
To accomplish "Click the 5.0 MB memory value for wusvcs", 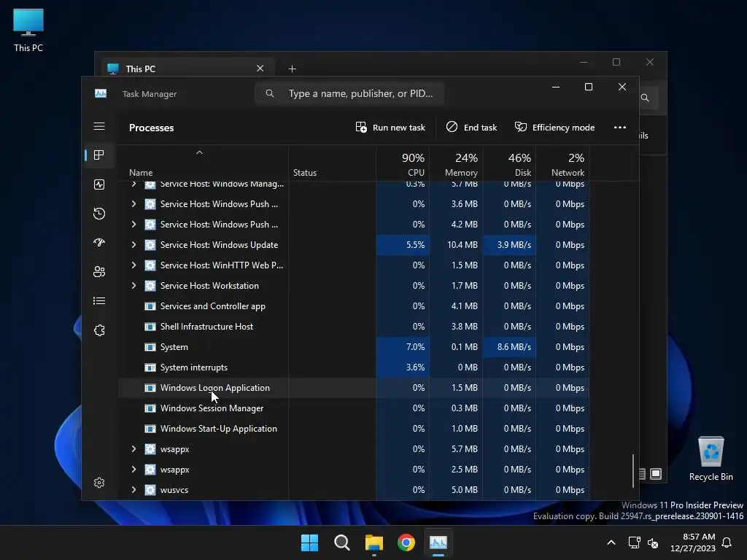I will [x=465, y=489].
